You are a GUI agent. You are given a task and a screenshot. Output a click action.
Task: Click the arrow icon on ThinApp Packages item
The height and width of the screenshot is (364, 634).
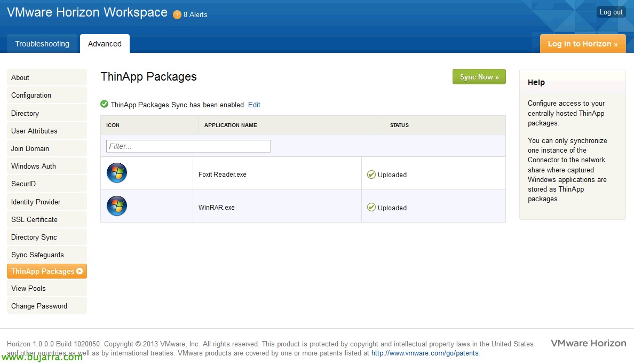[x=80, y=271]
